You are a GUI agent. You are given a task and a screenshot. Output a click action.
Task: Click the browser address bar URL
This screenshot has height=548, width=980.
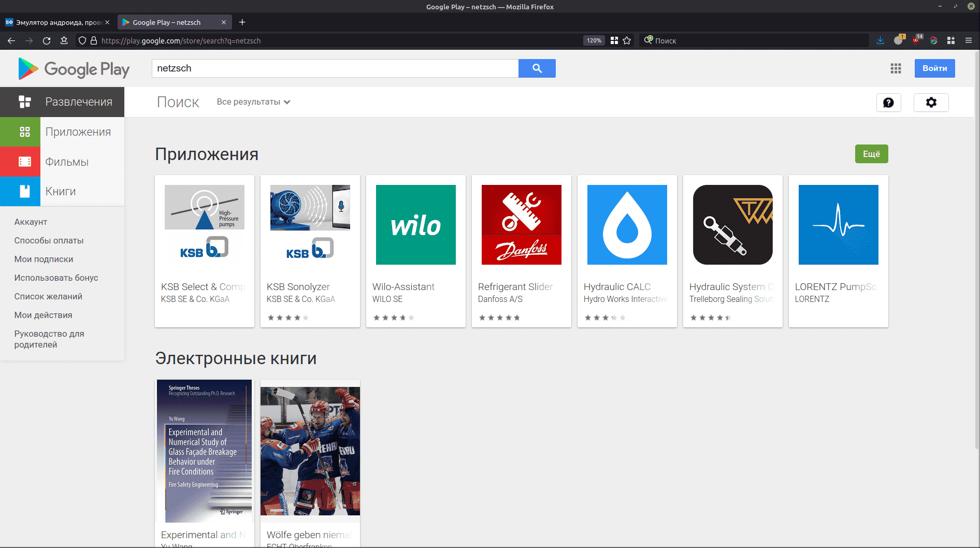click(181, 40)
